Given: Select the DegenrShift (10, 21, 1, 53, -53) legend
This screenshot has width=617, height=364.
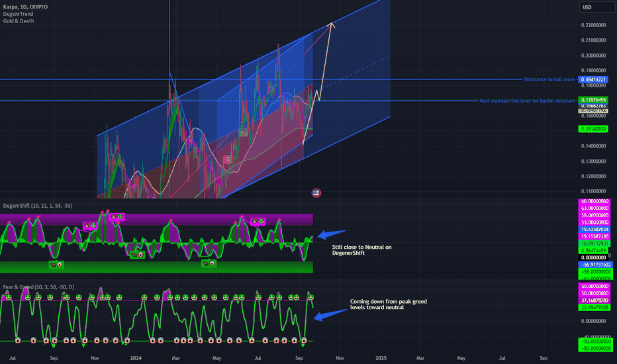Looking at the screenshot, I should click(x=38, y=206).
